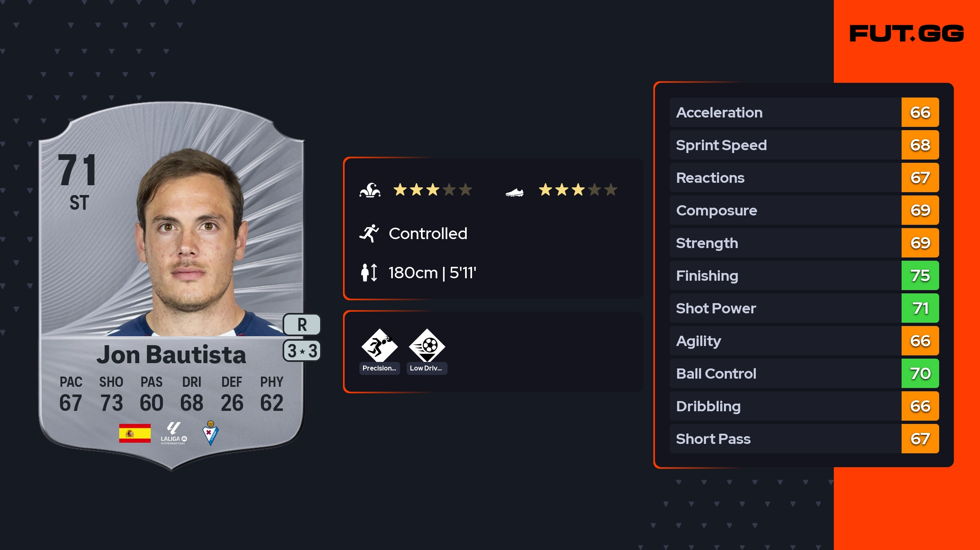Click the Spain flag on card
This screenshot has width=980, height=550.
135,433
